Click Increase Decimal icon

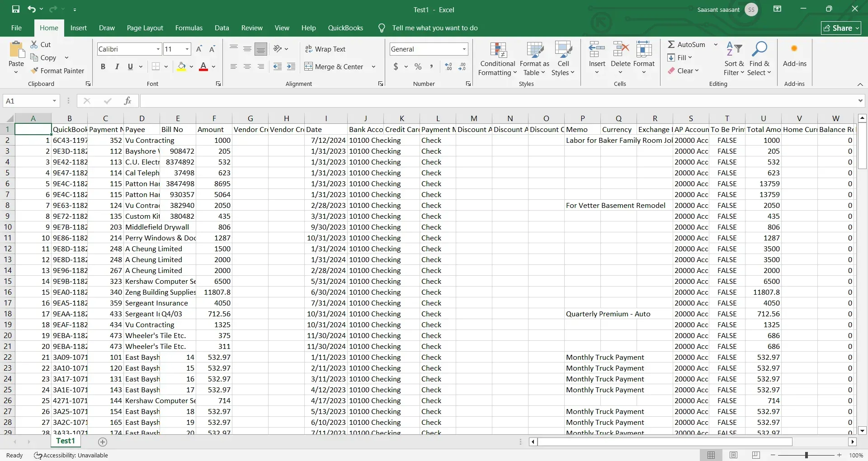pos(448,66)
